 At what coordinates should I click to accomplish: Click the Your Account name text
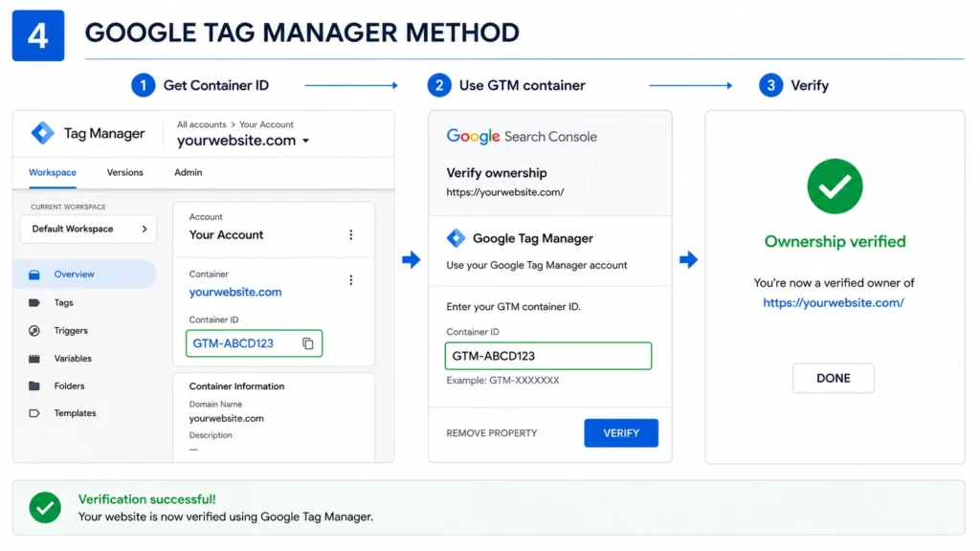226,235
